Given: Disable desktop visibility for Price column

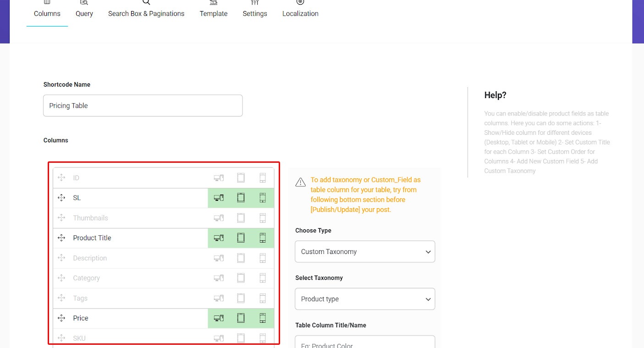Looking at the screenshot, I should pos(219,318).
